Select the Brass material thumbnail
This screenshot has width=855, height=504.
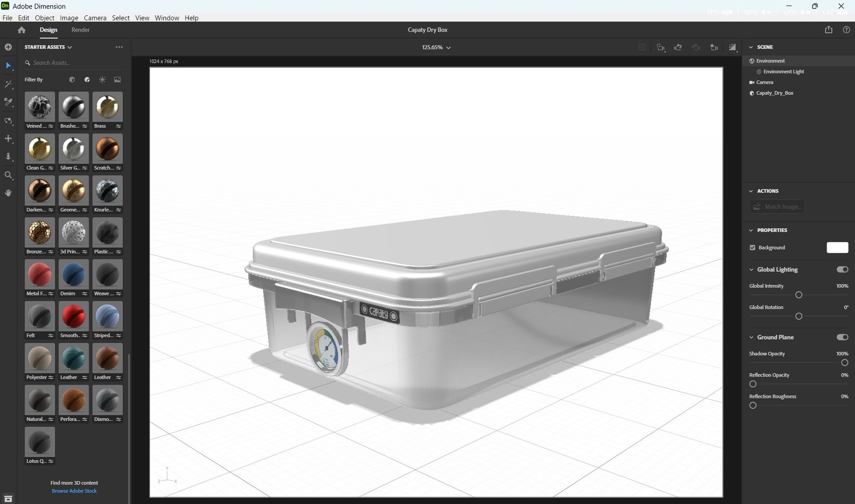[107, 107]
